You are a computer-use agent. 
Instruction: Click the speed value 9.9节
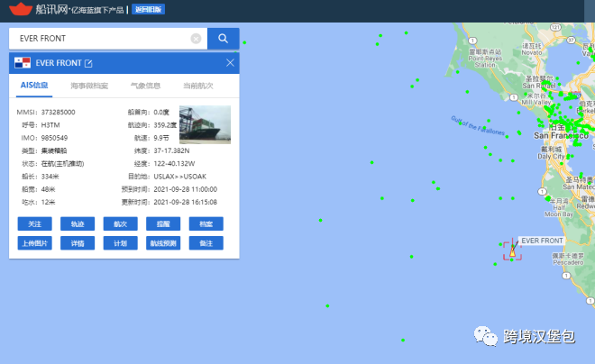[x=161, y=138]
